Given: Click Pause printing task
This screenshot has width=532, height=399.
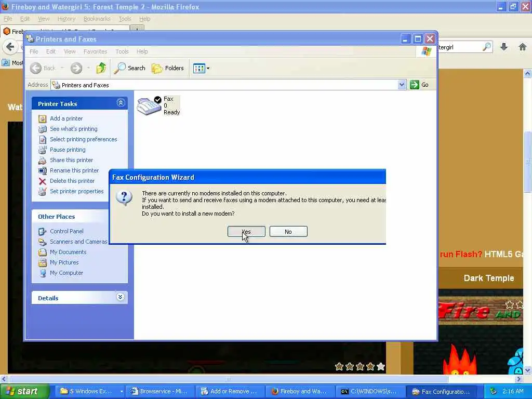Looking at the screenshot, I should click(x=68, y=150).
